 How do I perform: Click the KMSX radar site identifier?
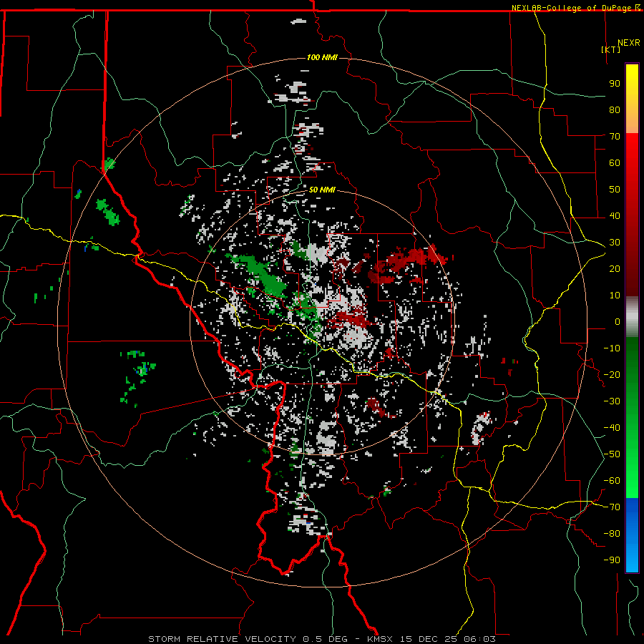click(x=380, y=639)
